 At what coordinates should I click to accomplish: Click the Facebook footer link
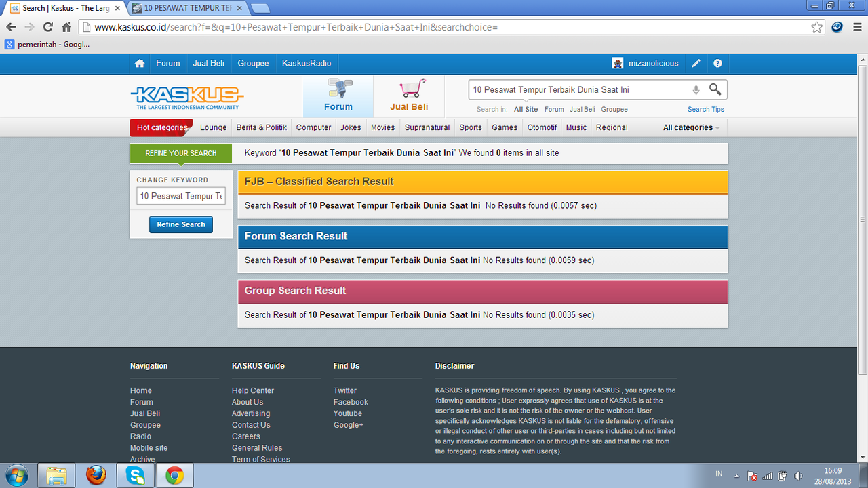pyautogui.click(x=351, y=402)
